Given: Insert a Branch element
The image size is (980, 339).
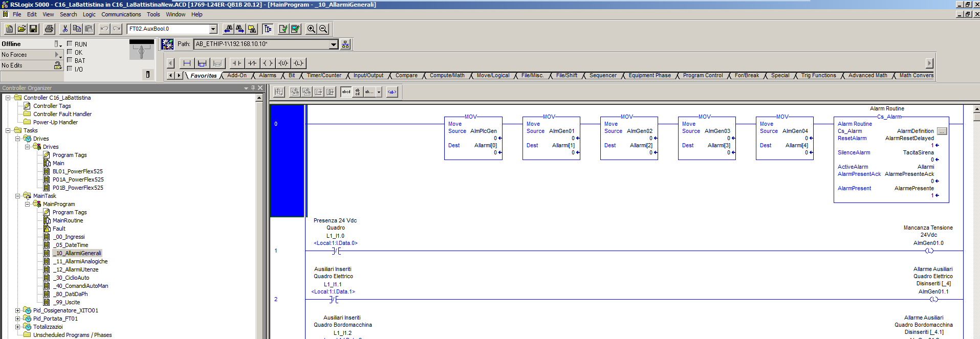Looking at the screenshot, I should tap(202, 63).
